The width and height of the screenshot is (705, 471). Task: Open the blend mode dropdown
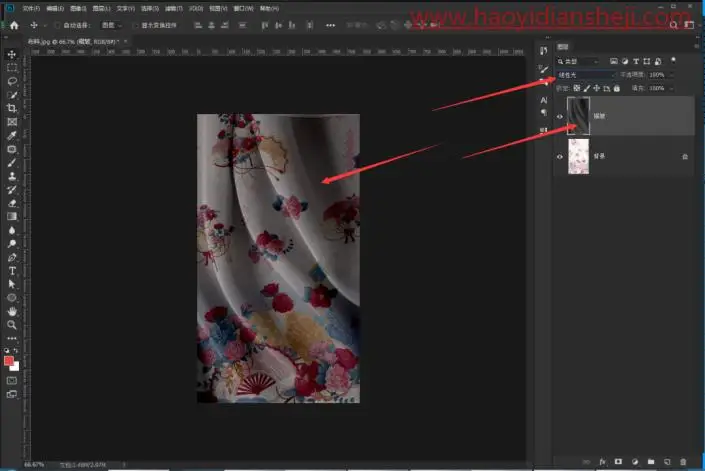point(586,75)
